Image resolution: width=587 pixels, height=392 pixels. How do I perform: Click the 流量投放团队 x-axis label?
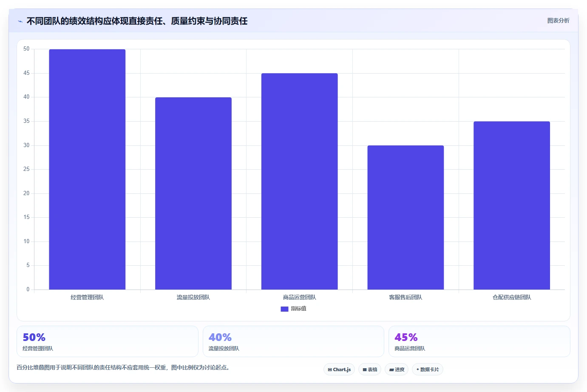[193, 297]
